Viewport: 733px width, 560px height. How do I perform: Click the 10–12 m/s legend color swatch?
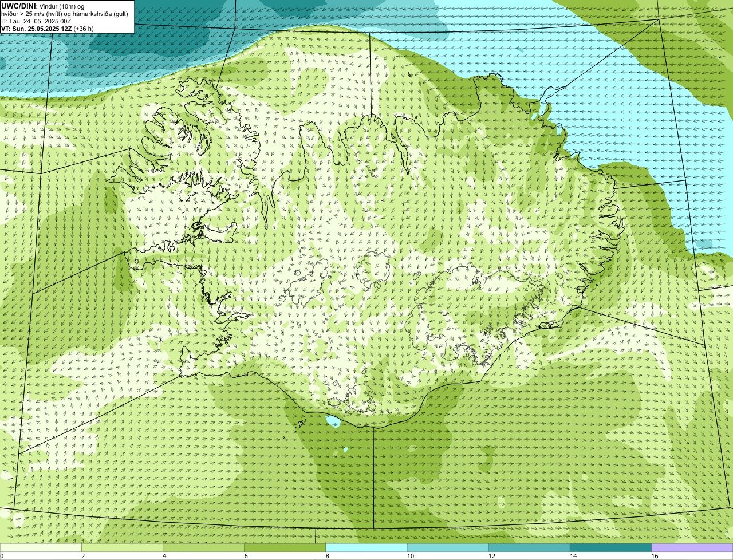(x=448, y=548)
